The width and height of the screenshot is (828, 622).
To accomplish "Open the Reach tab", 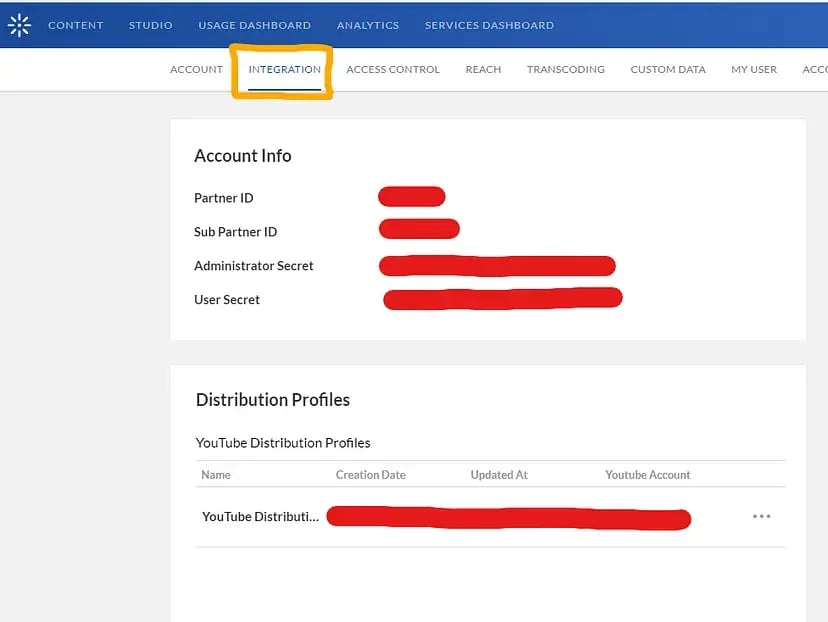I will [483, 70].
